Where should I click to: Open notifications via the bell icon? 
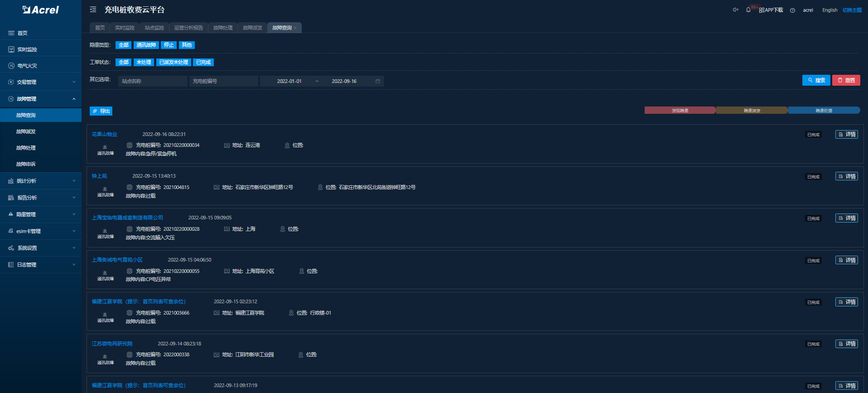pos(748,10)
